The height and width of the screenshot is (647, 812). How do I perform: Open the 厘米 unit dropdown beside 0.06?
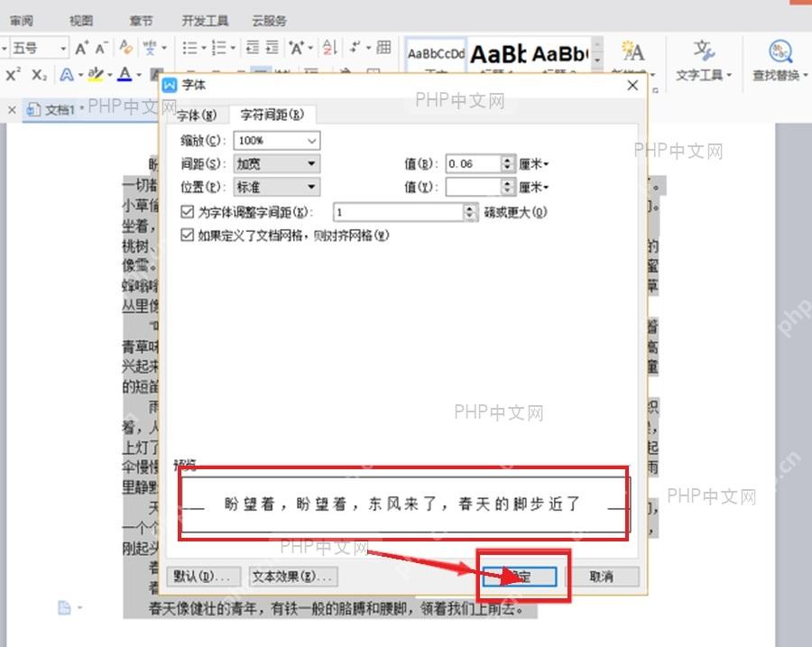click(534, 163)
